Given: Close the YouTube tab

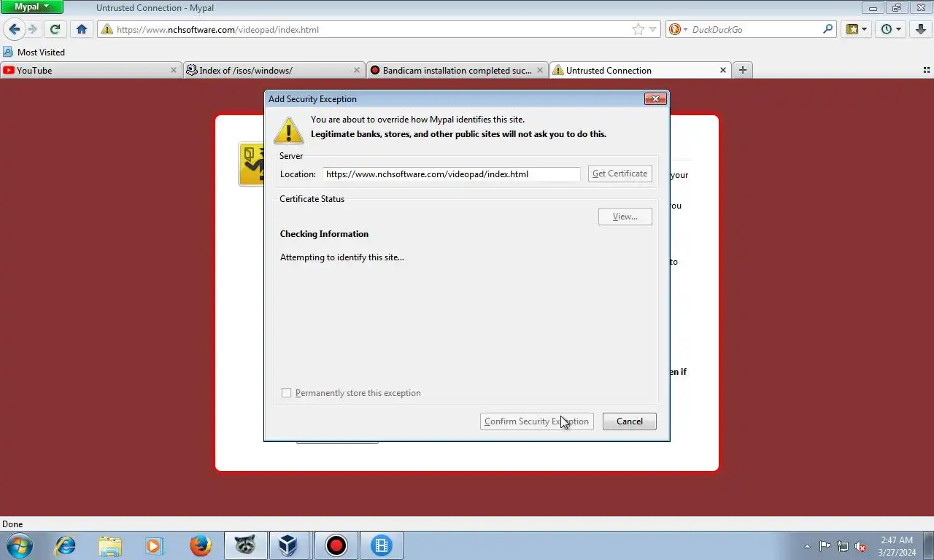Looking at the screenshot, I should 174,70.
